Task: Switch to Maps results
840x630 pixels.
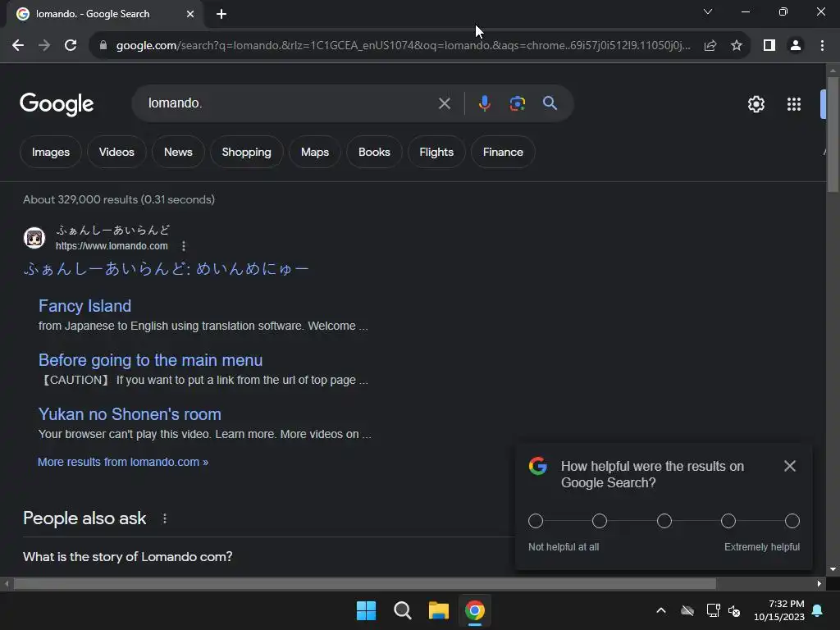Action: [x=315, y=152]
